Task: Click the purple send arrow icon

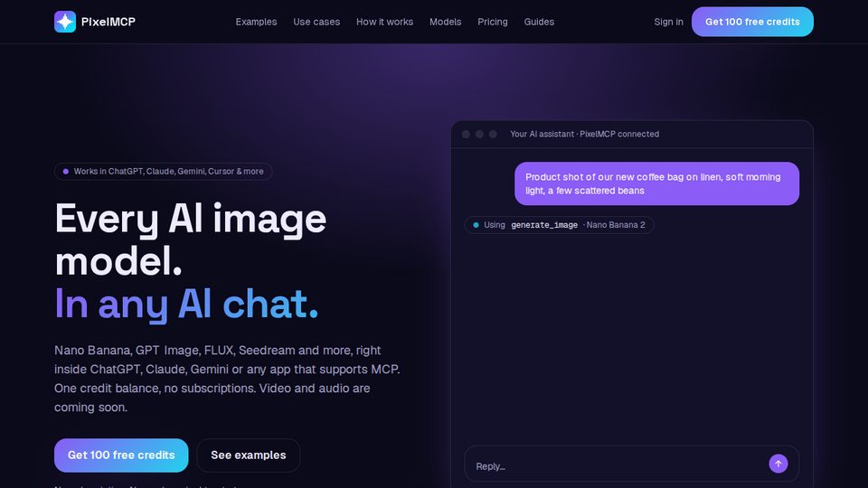Action: pyautogui.click(x=778, y=464)
